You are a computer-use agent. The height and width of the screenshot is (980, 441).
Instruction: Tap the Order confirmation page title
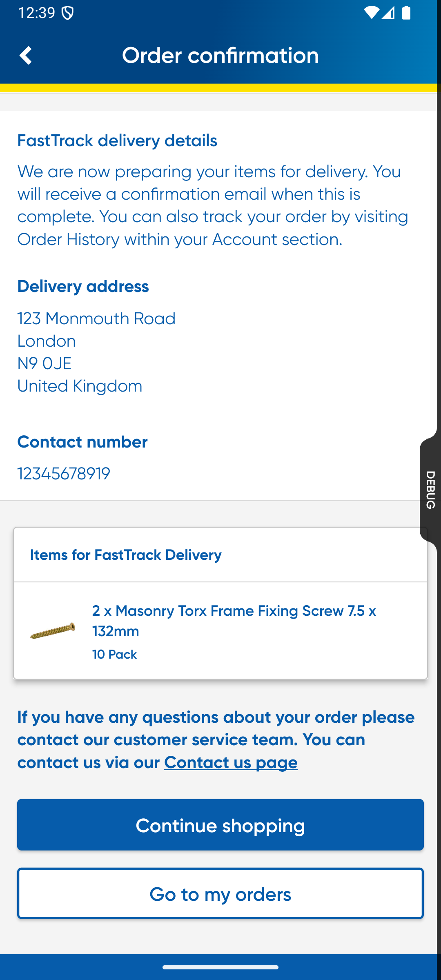pyautogui.click(x=220, y=55)
